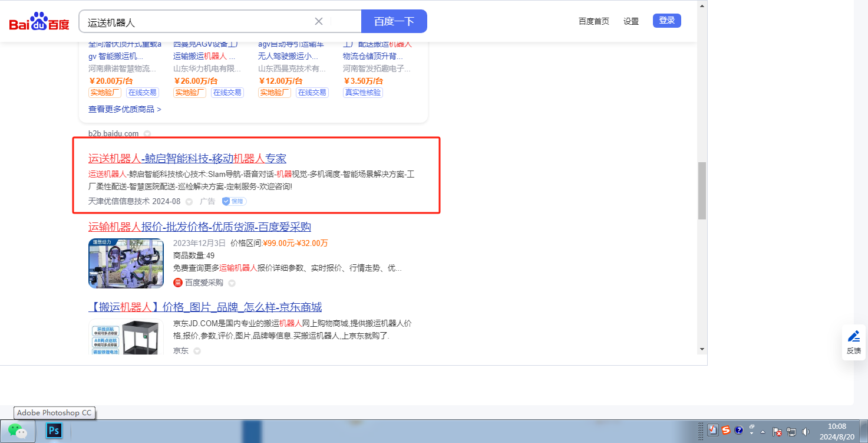Expand the dropdown beside 百度爱采购 source
The height and width of the screenshot is (443, 868).
pyautogui.click(x=232, y=283)
